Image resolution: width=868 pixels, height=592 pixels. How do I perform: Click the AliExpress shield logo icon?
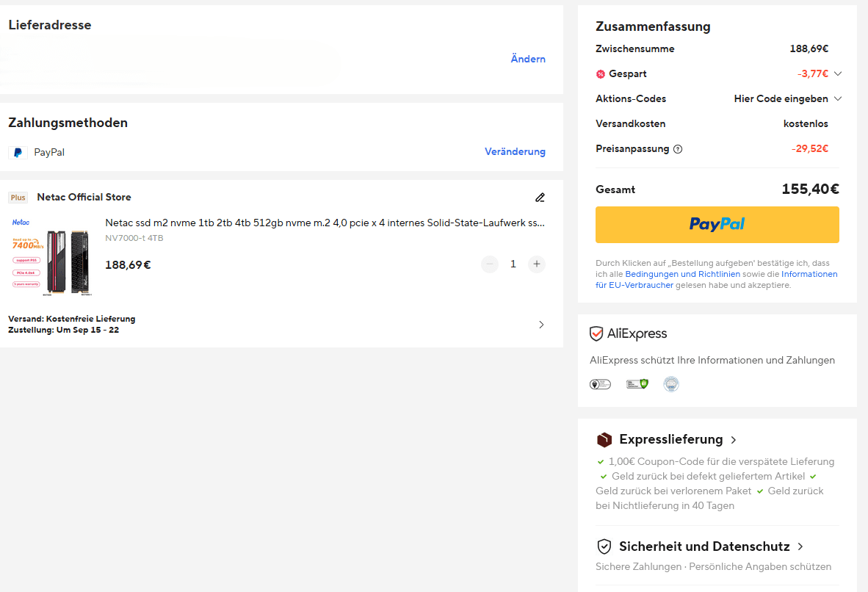(597, 334)
